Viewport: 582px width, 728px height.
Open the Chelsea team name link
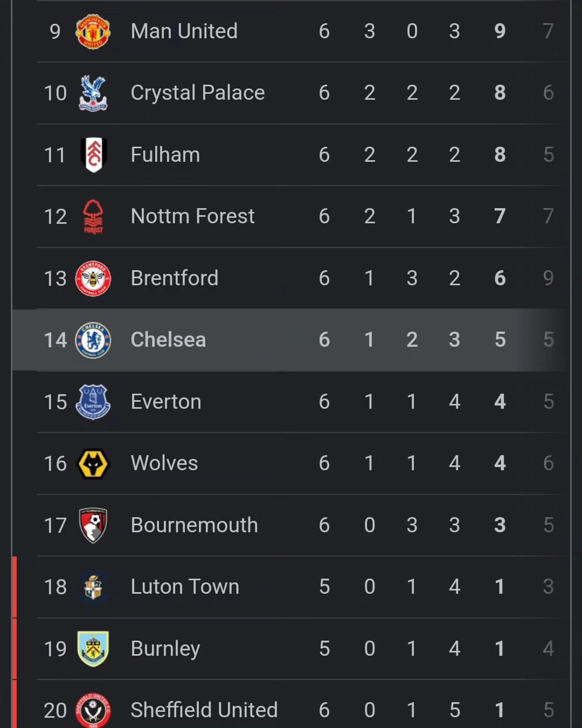click(x=168, y=340)
